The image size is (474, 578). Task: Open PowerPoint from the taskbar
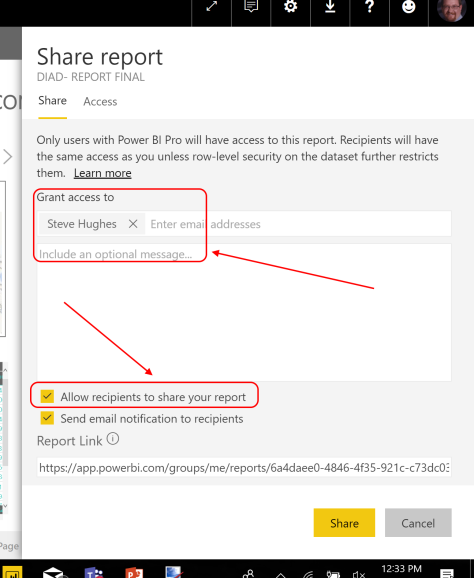click(x=134, y=573)
